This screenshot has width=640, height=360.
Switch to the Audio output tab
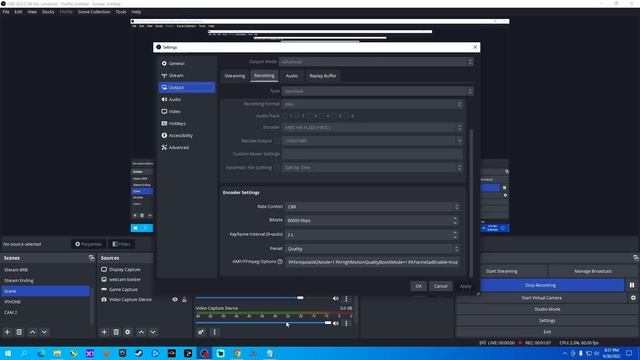[291, 76]
